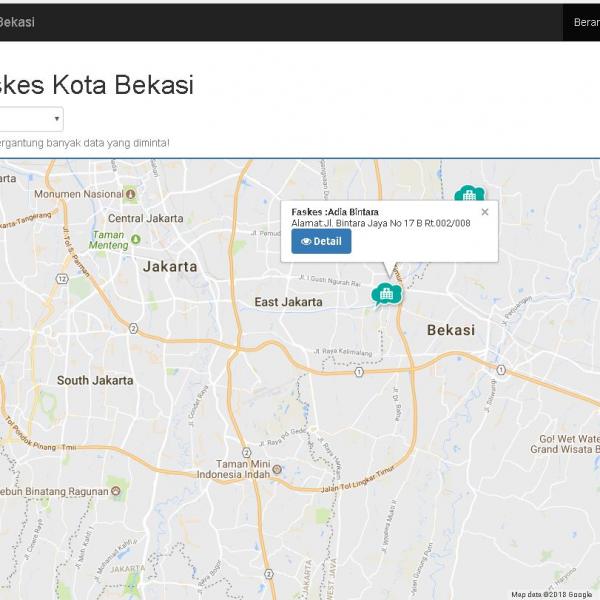Click the Bekasi city label on map
The height and width of the screenshot is (600, 600).
450,329
